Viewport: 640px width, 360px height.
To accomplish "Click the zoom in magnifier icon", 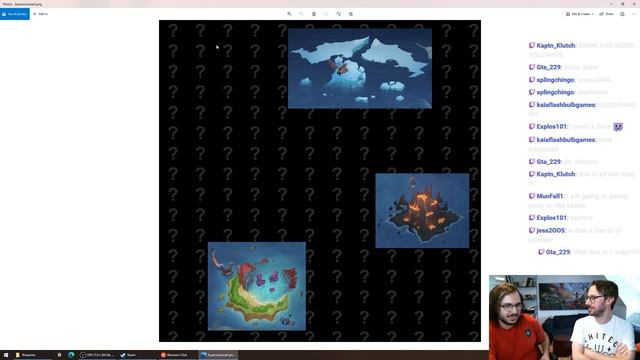I will coord(289,14).
